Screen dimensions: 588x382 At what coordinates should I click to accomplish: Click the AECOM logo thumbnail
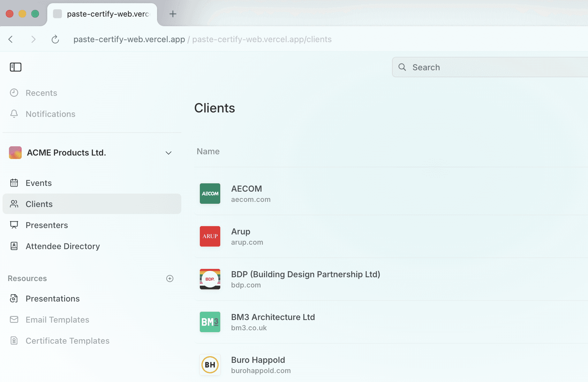[210, 194]
